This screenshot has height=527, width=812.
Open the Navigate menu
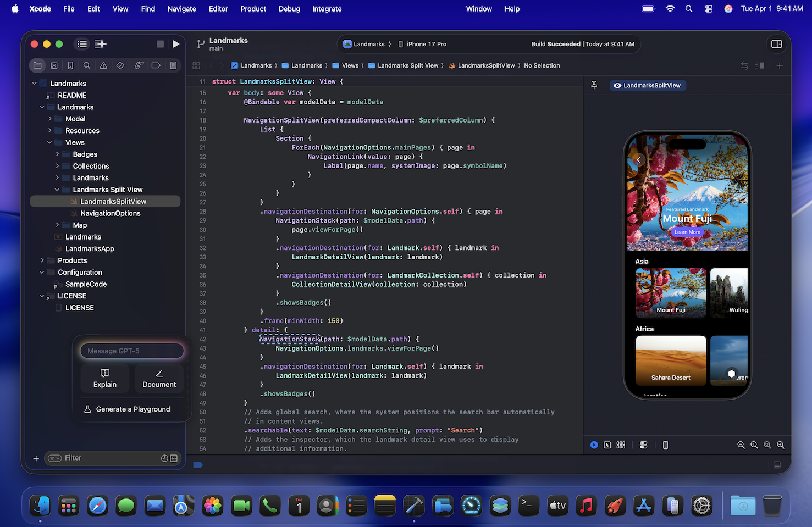point(181,9)
